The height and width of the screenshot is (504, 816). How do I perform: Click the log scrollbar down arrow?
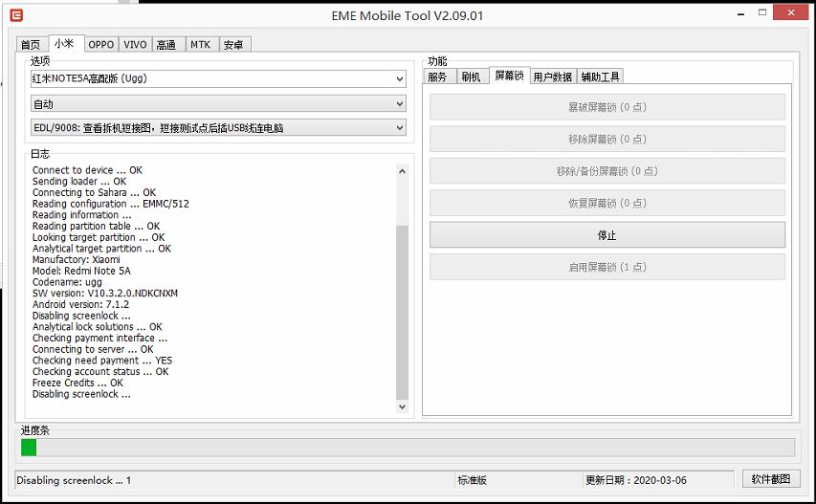[x=402, y=406]
